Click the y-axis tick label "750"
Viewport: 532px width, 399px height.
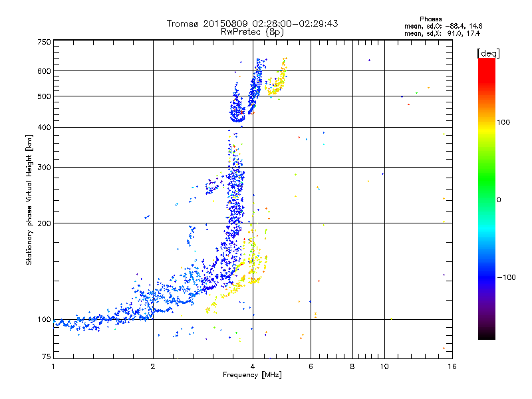44,42
